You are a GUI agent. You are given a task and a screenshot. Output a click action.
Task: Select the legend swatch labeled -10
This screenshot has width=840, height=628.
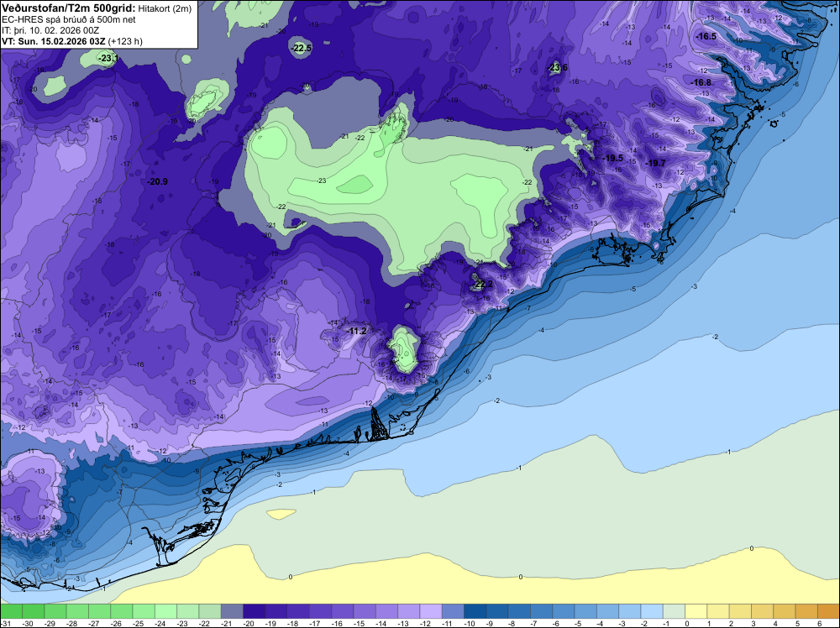475,611
